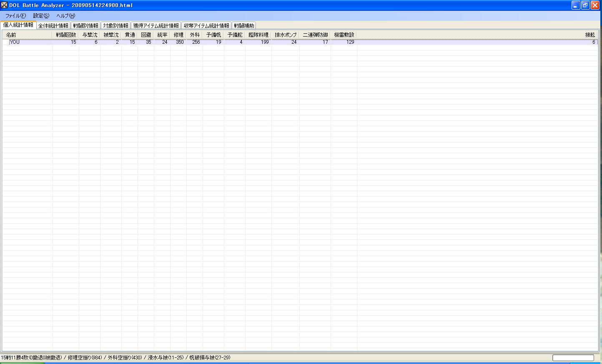Click the 被撃沈 column header

coord(111,35)
